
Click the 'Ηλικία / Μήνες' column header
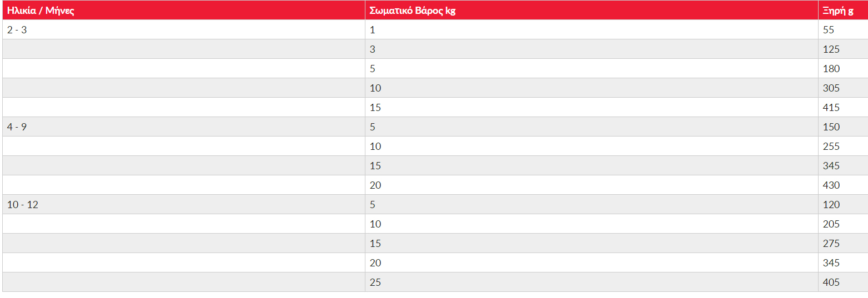184,11
